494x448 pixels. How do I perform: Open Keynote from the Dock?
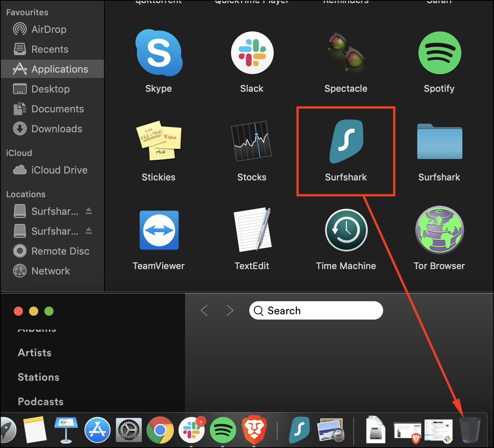(x=66, y=430)
